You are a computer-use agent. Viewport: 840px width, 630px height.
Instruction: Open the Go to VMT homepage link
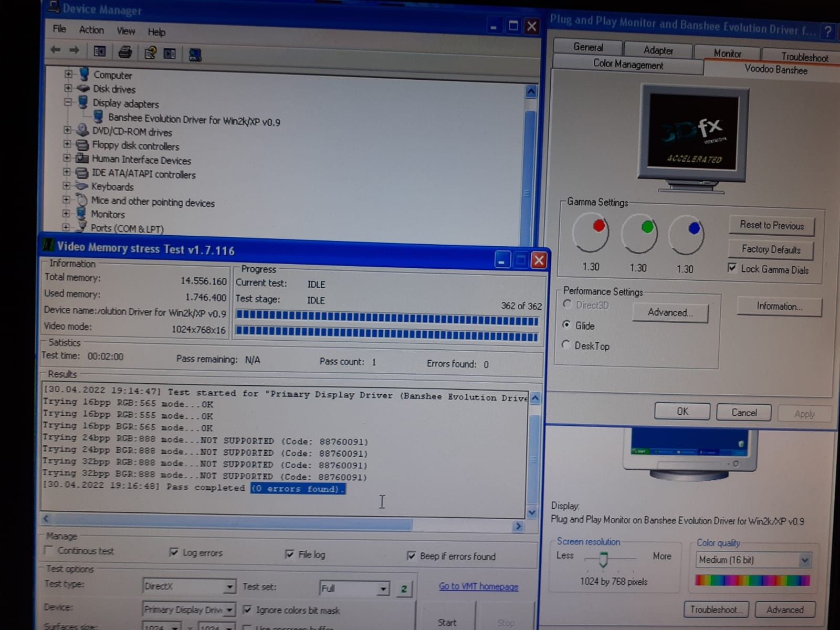(x=478, y=586)
